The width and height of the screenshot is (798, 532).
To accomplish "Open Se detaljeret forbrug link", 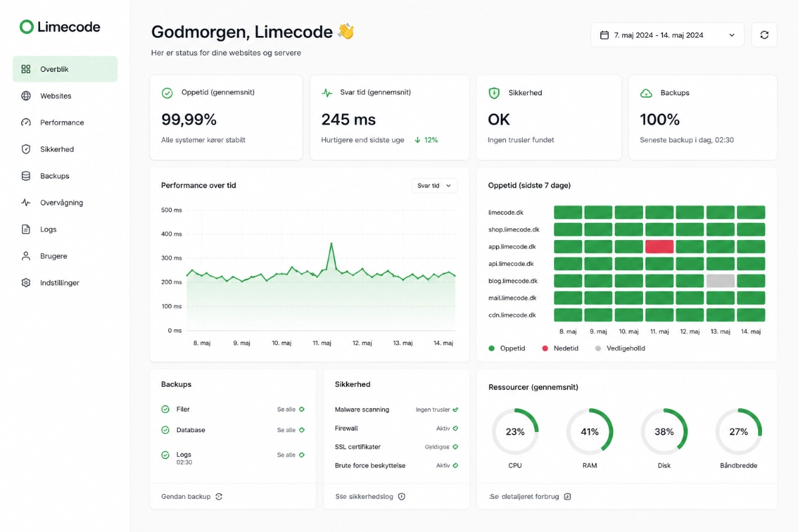I will [x=530, y=497].
